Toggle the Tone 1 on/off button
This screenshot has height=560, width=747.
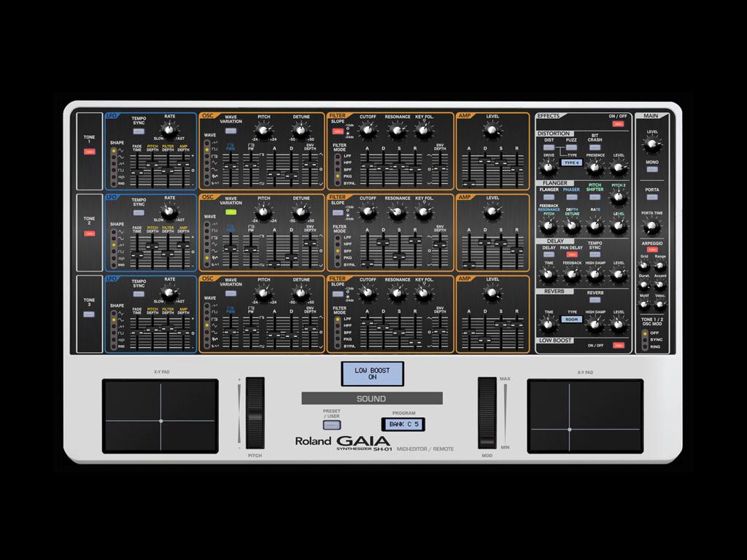pos(89,152)
